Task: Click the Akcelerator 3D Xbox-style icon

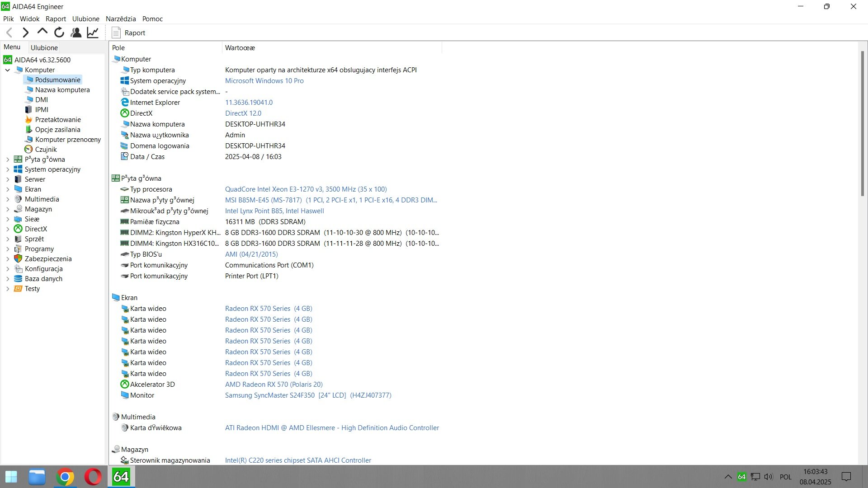Action: pyautogui.click(x=125, y=384)
